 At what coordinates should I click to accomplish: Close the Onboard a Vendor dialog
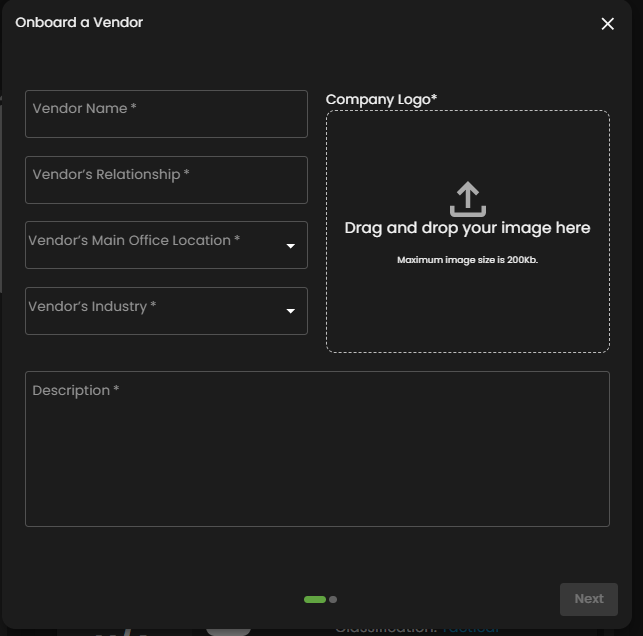(607, 24)
